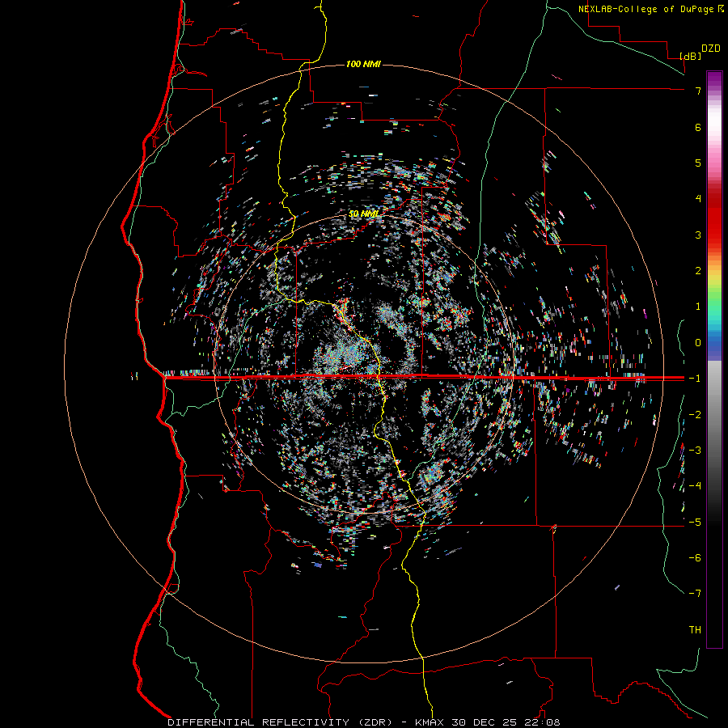Click the DZD product label above the scale

711,49
